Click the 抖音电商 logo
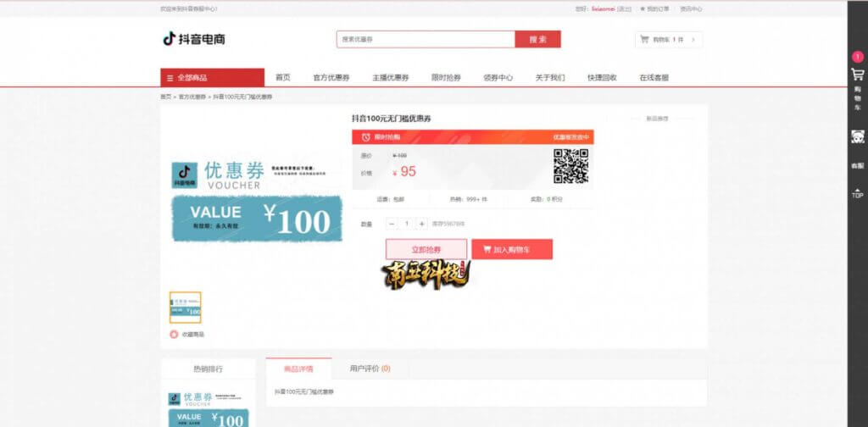The image size is (868, 427). (x=194, y=39)
